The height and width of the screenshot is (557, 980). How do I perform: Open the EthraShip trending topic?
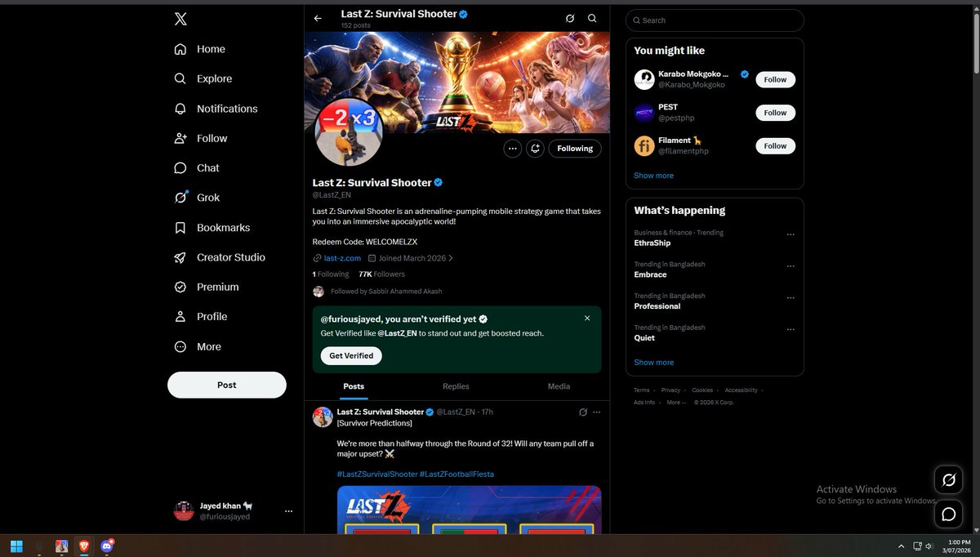tap(652, 243)
